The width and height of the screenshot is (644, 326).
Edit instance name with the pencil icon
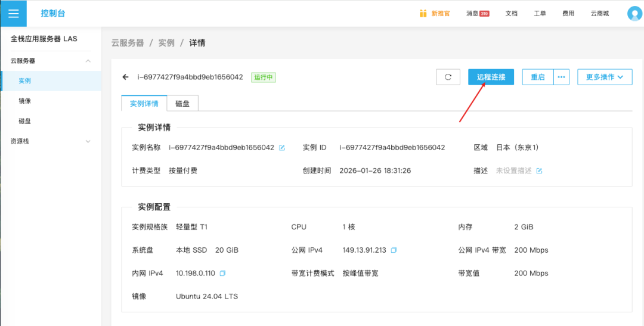pyautogui.click(x=281, y=147)
